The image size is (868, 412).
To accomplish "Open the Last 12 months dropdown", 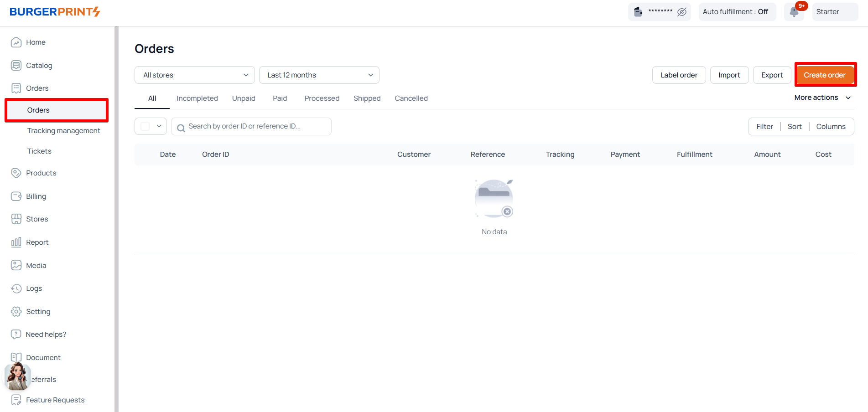I will 319,75.
